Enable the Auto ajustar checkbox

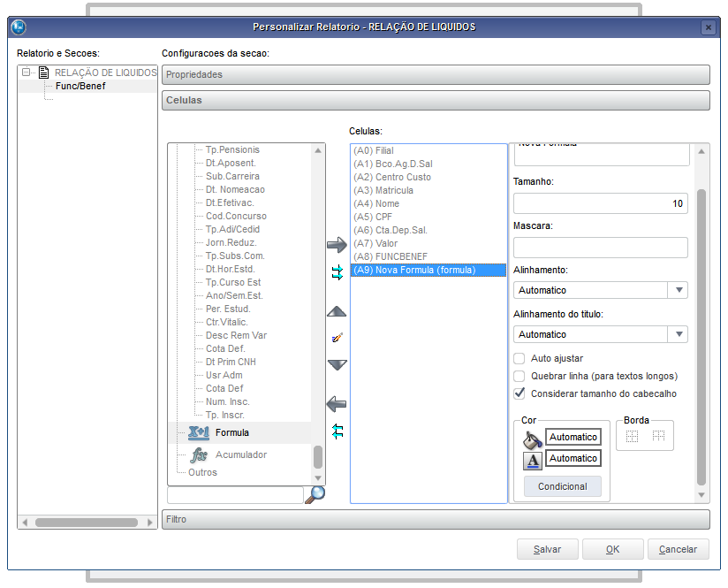click(x=519, y=358)
